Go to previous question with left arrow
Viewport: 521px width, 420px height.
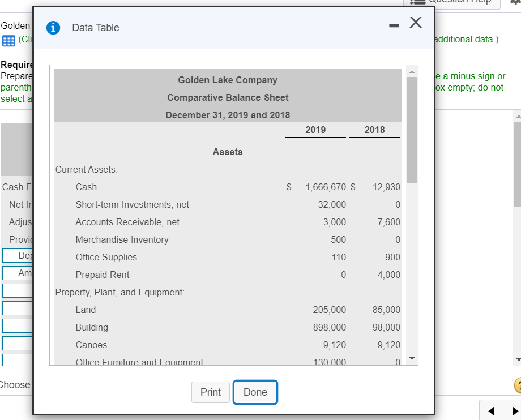[492, 411]
